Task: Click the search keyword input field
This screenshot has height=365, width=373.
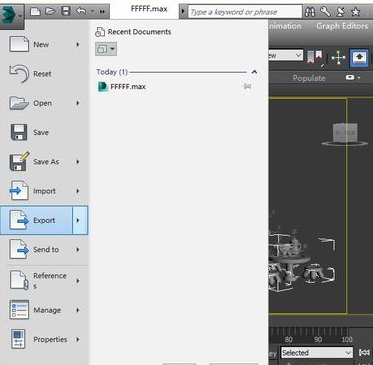Action: (245, 12)
